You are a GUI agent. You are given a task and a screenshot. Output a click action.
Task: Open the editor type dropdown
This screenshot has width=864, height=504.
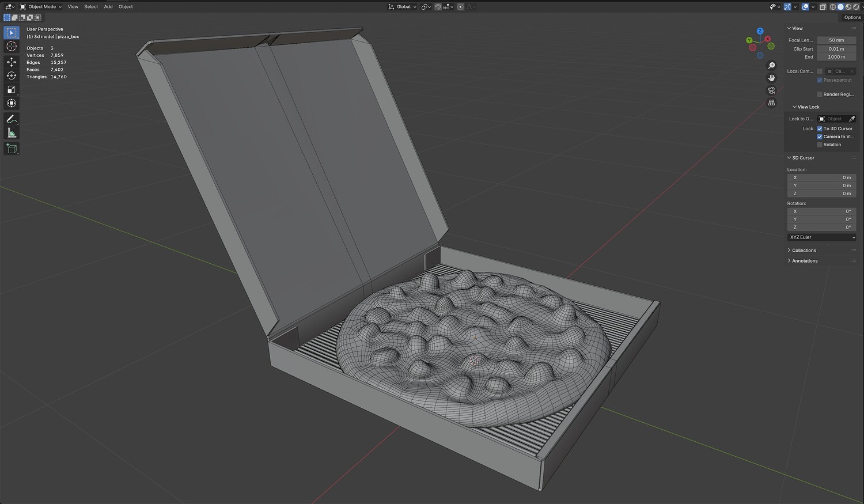(x=10, y=7)
